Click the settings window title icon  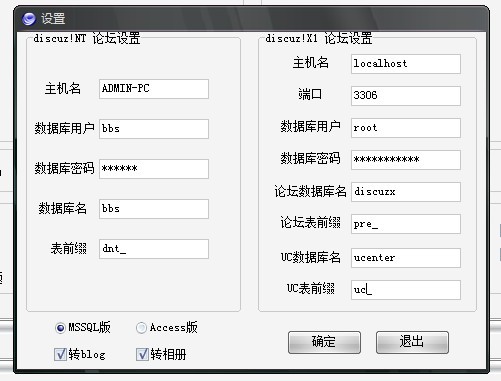coord(29,19)
